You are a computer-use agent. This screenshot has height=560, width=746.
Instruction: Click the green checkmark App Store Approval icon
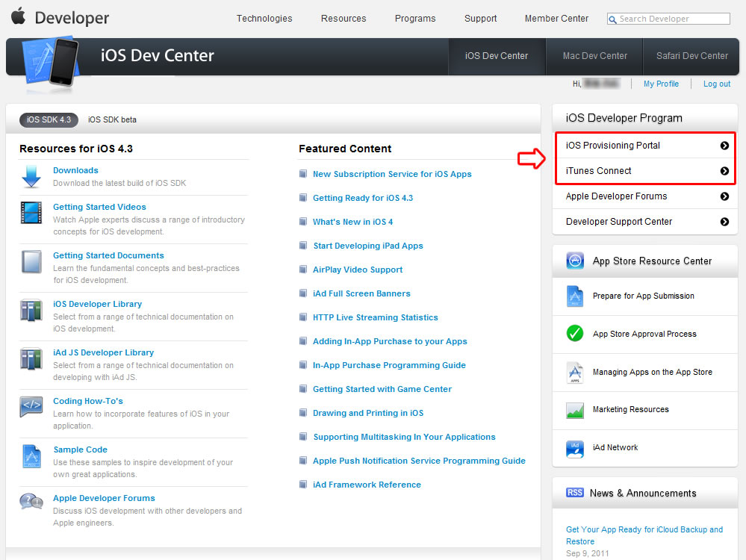click(575, 333)
